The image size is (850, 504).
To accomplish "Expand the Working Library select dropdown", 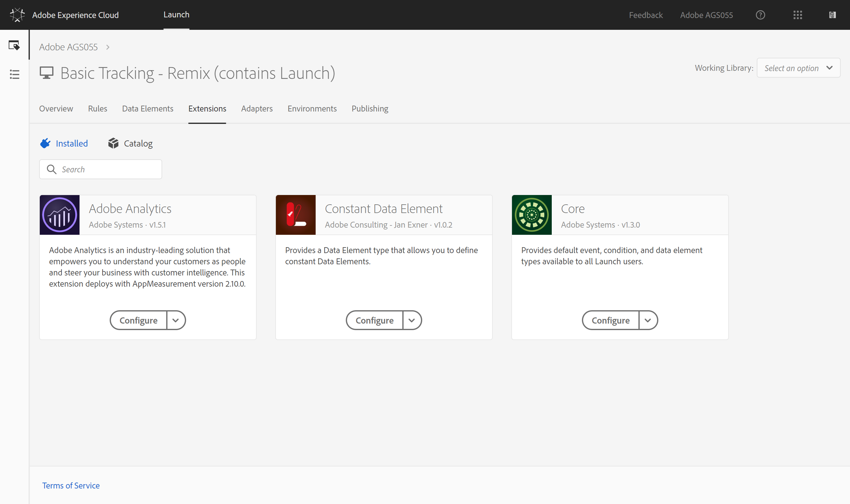I will [x=798, y=68].
